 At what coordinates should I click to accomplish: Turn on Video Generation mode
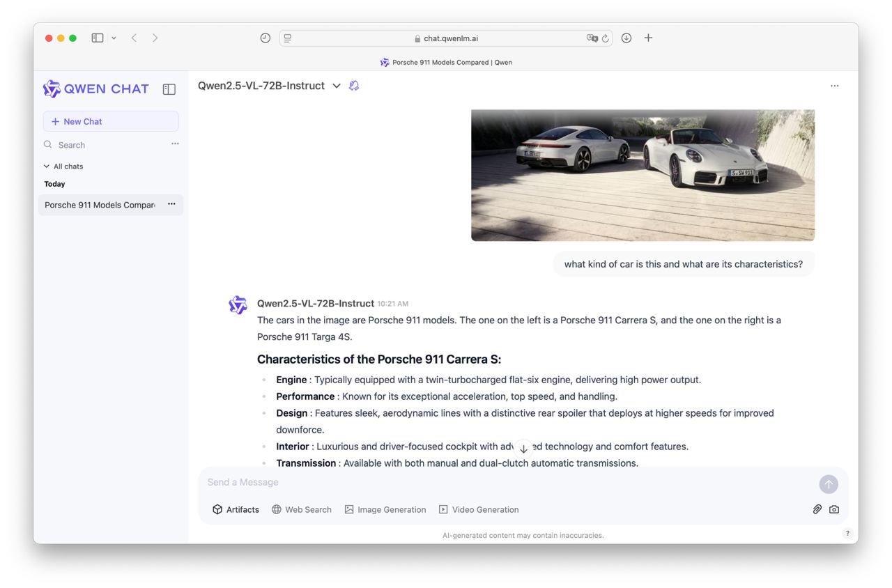click(x=479, y=509)
